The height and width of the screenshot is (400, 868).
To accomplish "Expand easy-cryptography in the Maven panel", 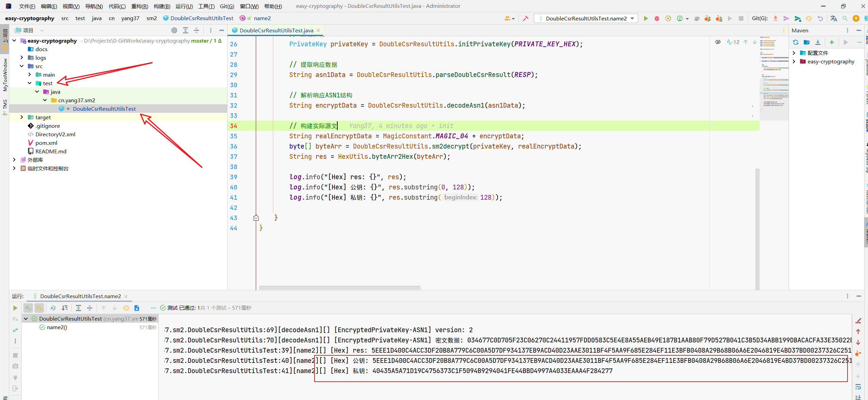I will coord(794,62).
